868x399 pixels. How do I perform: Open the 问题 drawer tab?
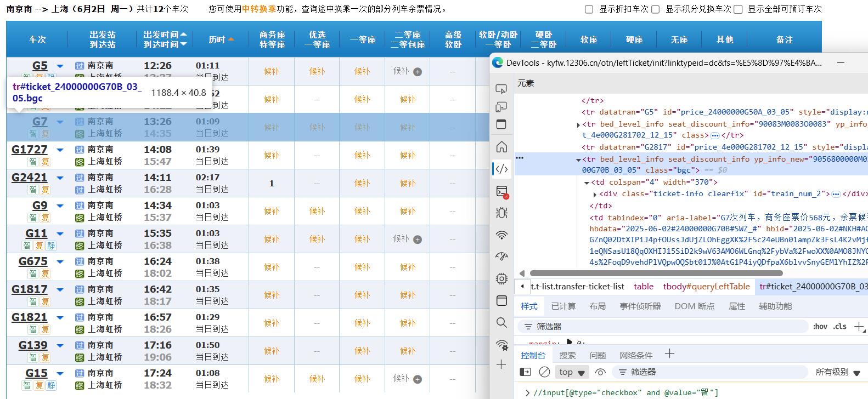(x=598, y=356)
